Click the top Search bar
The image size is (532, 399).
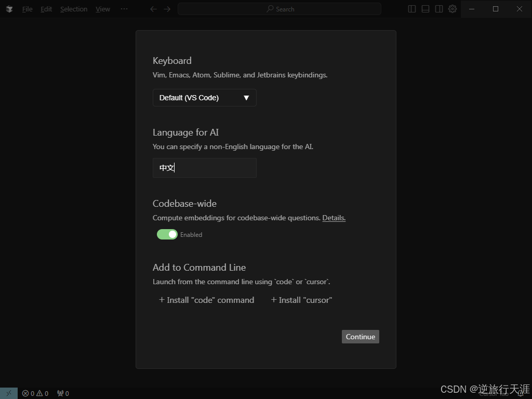pos(280,9)
